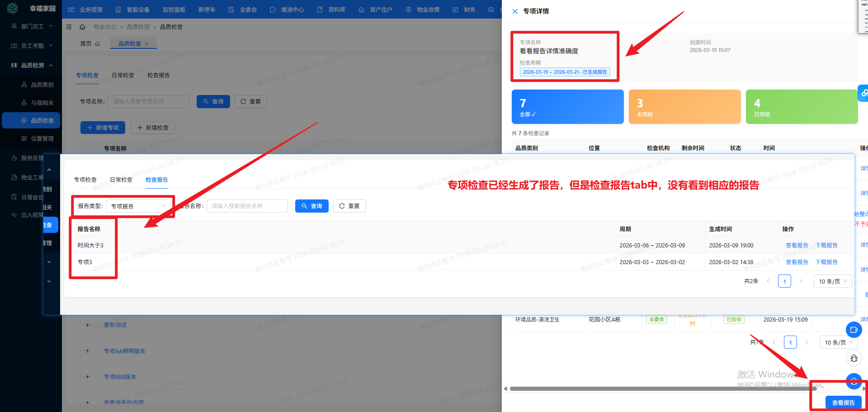Close the 专项详情 panel with X icon
Viewport: 868px width, 412px height.
(515, 11)
